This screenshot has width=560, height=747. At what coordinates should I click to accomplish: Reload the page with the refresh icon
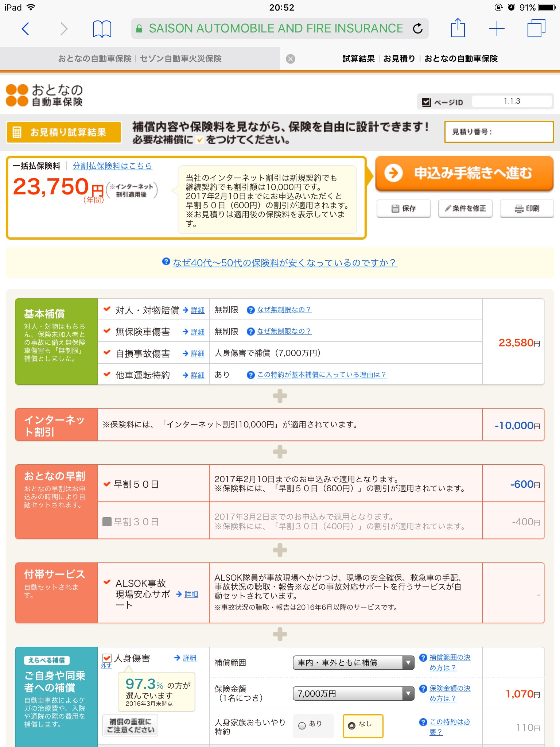tap(418, 28)
